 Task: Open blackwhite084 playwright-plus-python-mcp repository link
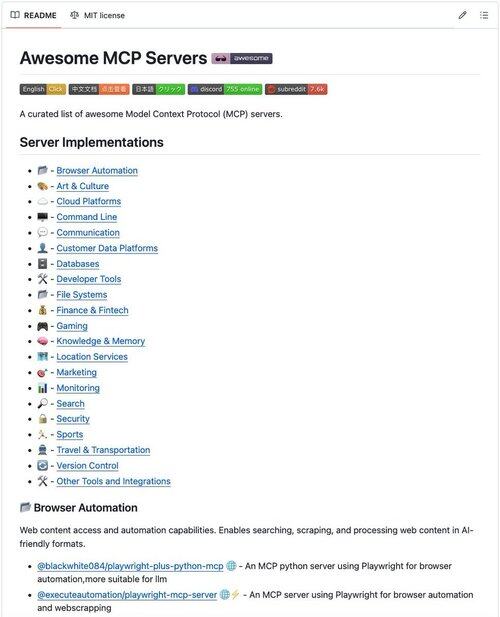[130, 566]
